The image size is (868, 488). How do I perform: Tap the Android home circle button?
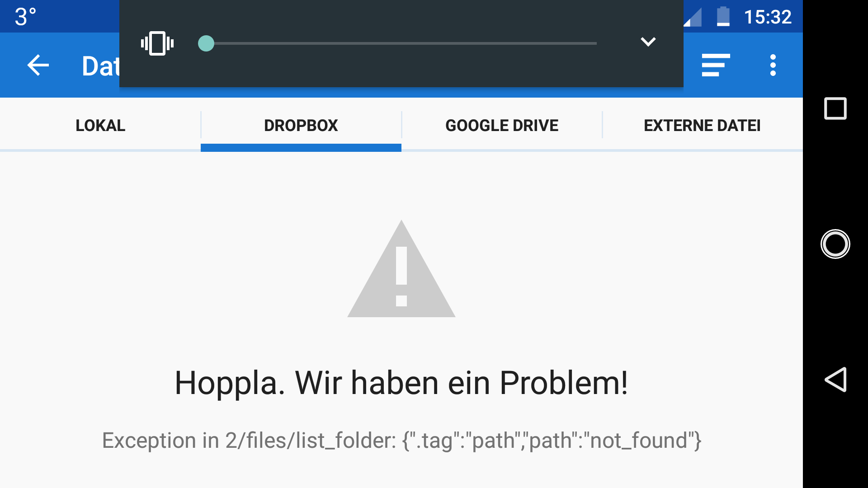835,244
